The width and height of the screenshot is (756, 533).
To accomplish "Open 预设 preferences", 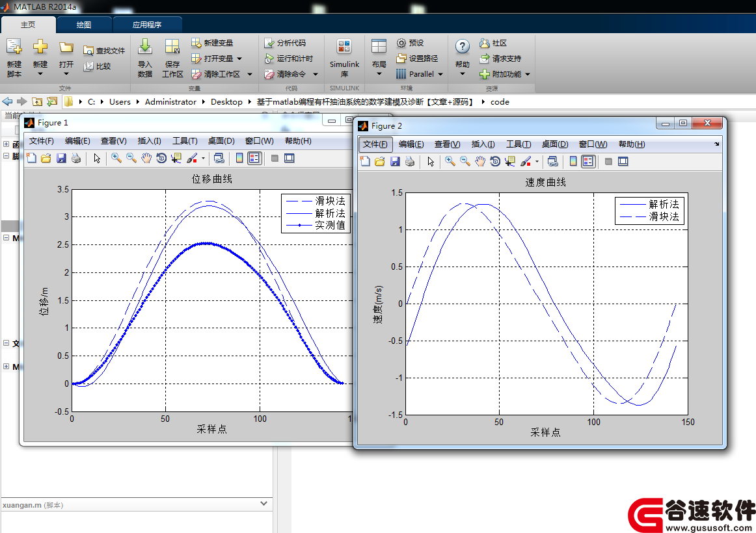I will coord(410,43).
